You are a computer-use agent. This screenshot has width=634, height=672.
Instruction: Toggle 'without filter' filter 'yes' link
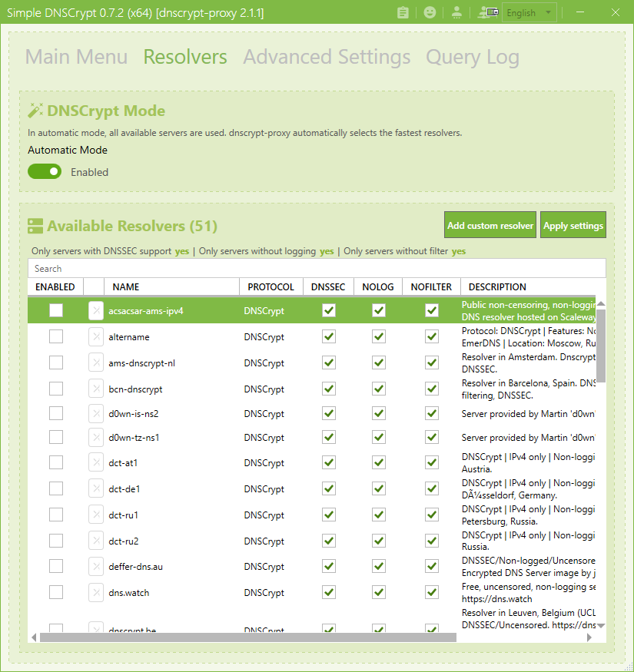(x=459, y=251)
